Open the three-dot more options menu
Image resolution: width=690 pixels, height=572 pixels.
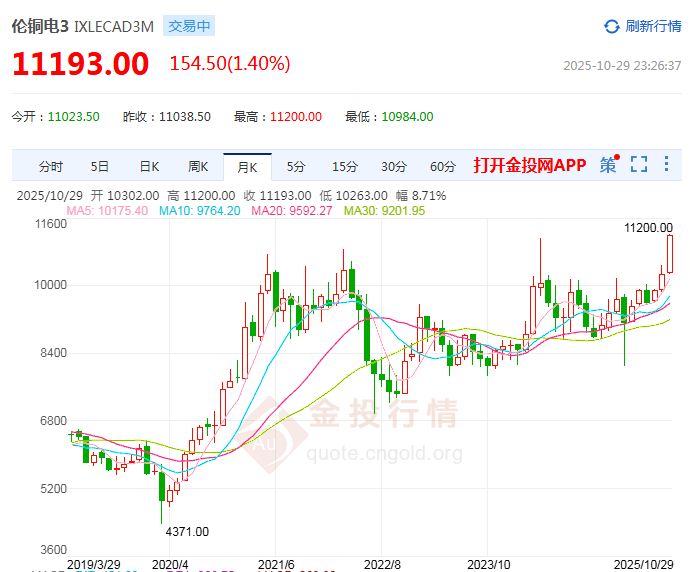pos(667,164)
